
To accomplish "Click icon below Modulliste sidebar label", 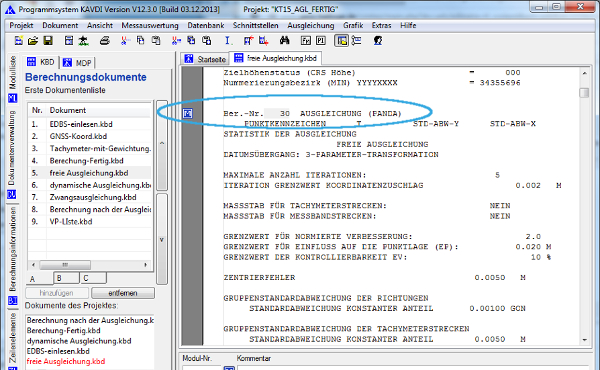I will point(12,98).
